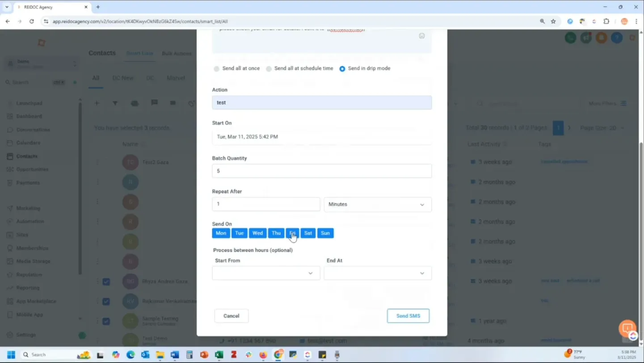644x363 pixels.
Task: Open Marketing in the sidebar
Action: coord(28,208)
